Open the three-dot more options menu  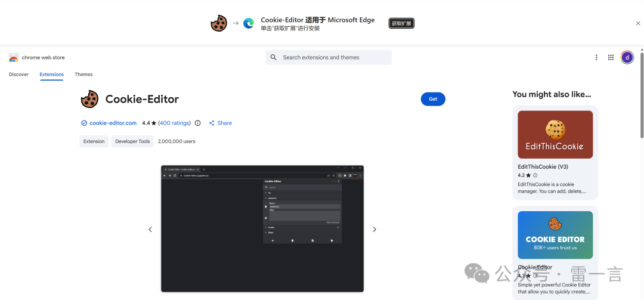point(596,57)
